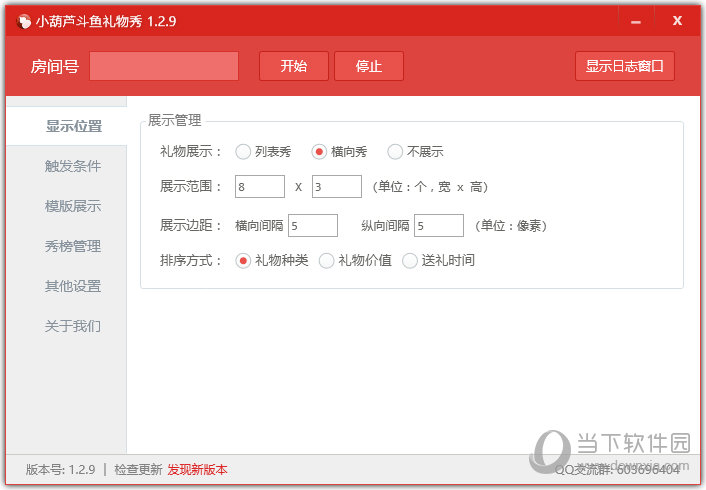Click the 小葫芦斗鱼礼物秀 1.2.9 title text
Image resolution: width=706 pixels, height=490 pixels.
tap(106, 21)
